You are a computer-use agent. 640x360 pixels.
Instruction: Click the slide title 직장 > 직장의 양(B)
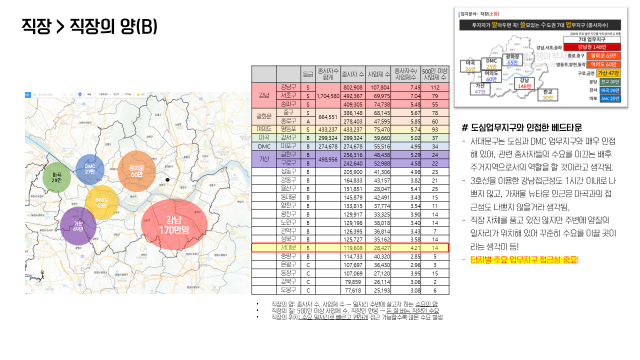click(x=89, y=27)
